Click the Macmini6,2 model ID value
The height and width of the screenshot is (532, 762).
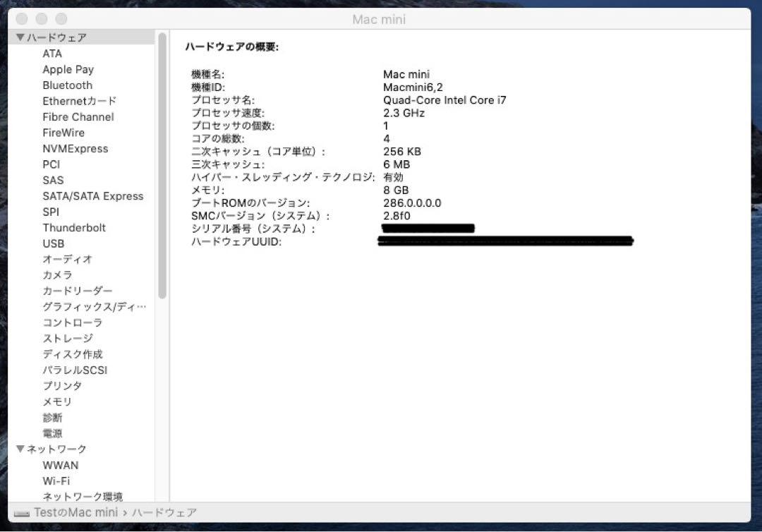coord(413,87)
